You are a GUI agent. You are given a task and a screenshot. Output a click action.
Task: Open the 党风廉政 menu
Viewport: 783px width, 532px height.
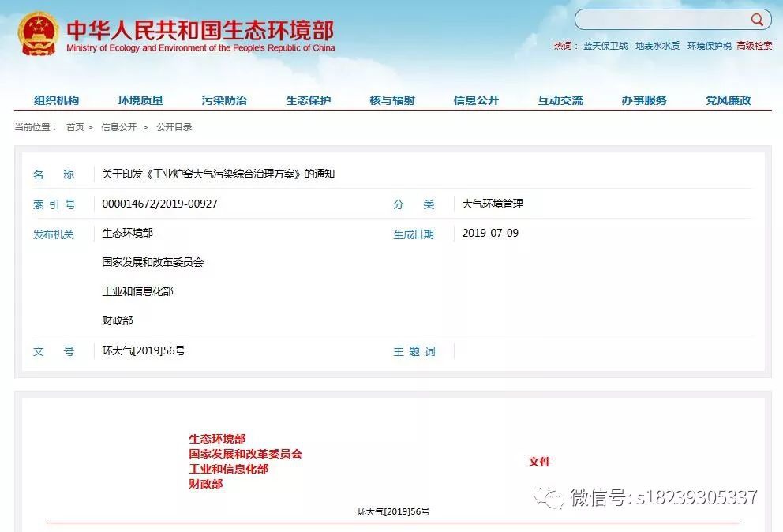point(728,100)
